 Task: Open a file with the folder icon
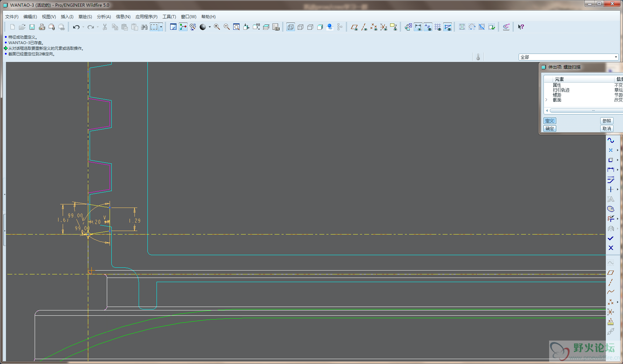coord(22,27)
